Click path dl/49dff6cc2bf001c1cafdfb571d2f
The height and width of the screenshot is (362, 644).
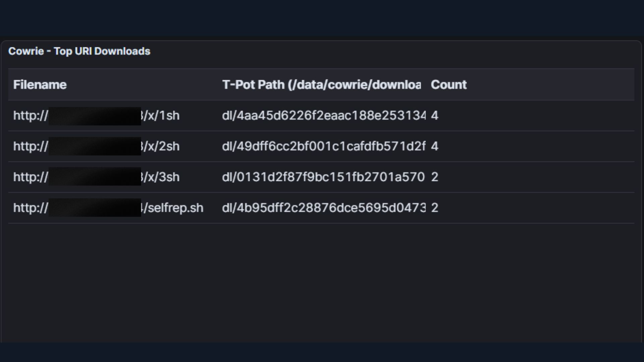323,146
